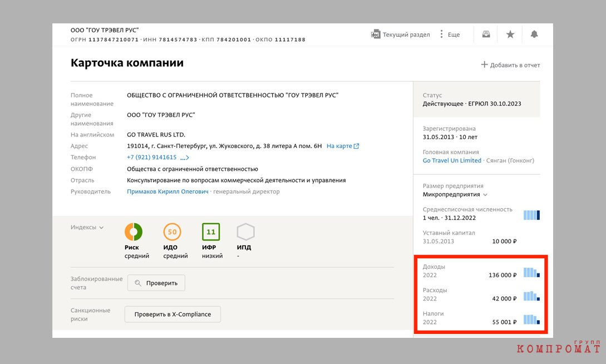Click the phone number +7 (921) 9141615

[x=151, y=158]
